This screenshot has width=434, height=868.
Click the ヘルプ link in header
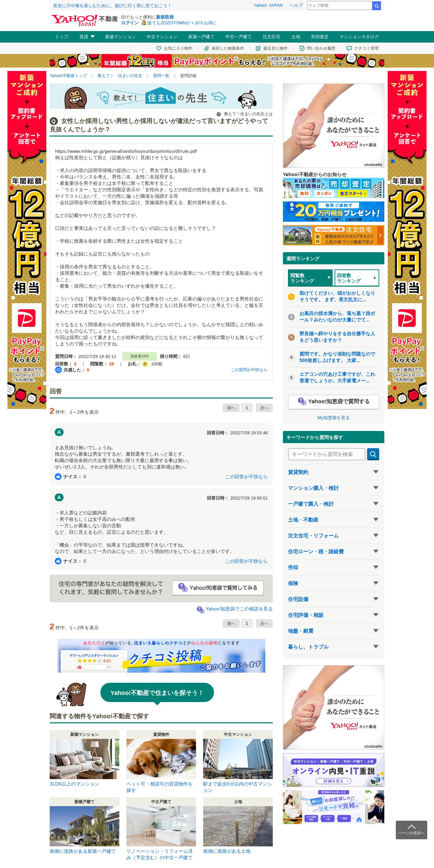click(296, 5)
